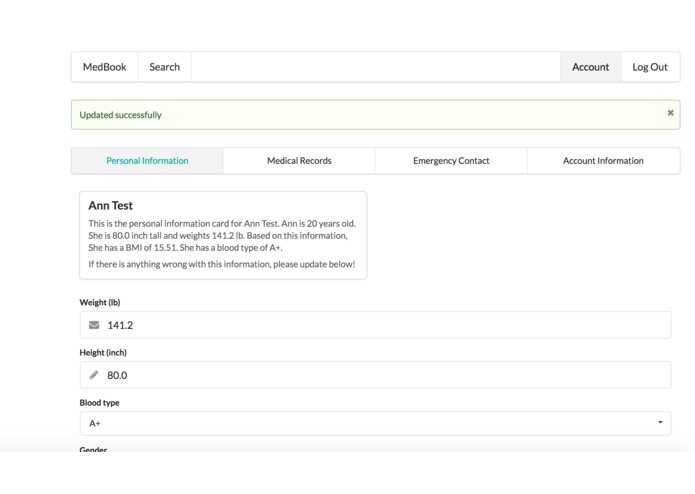Click the Blood type dropdown arrow

[660, 422]
